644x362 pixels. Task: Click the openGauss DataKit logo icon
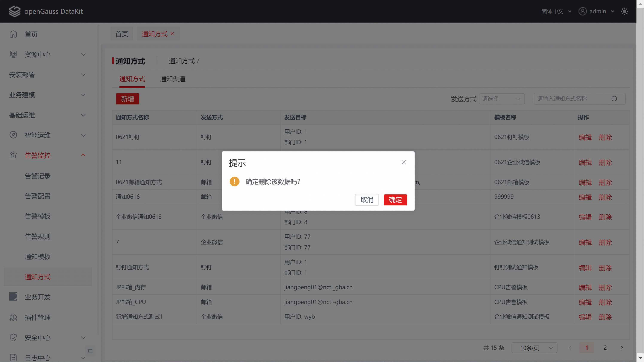click(15, 11)
